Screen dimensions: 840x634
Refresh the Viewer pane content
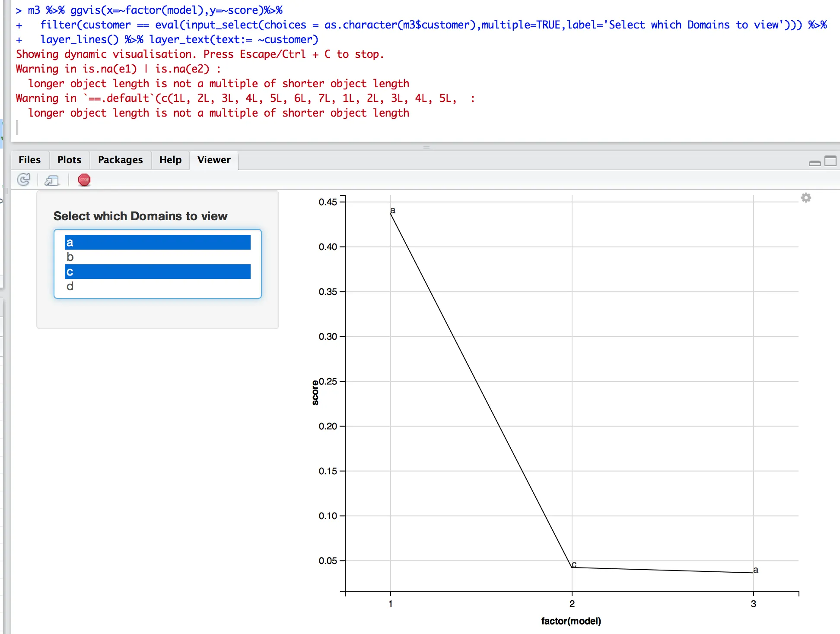coord(23,180)
